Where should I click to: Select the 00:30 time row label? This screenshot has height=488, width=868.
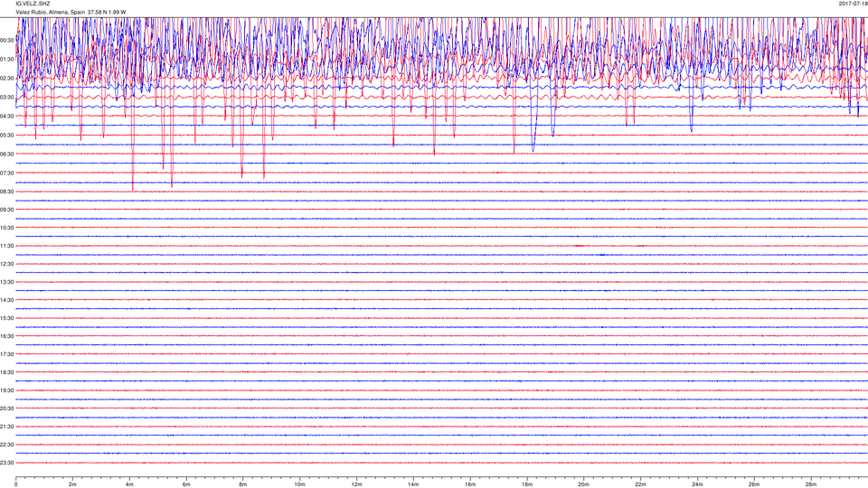pos(6,41)
